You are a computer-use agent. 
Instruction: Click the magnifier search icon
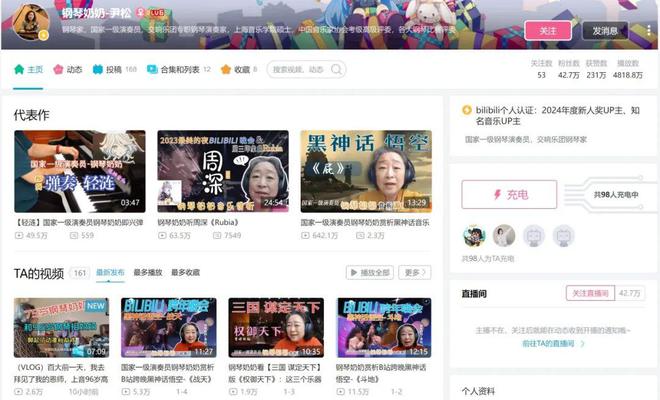click(x=336, y=69)
